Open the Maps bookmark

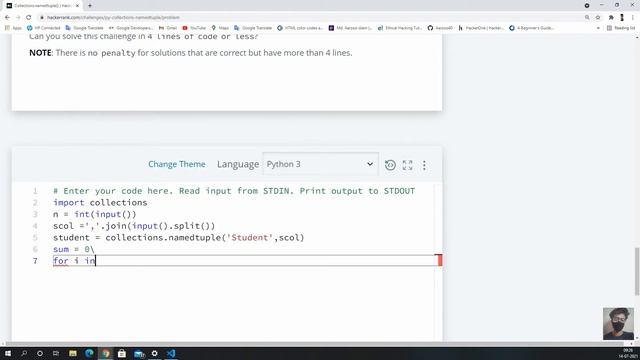220,28
